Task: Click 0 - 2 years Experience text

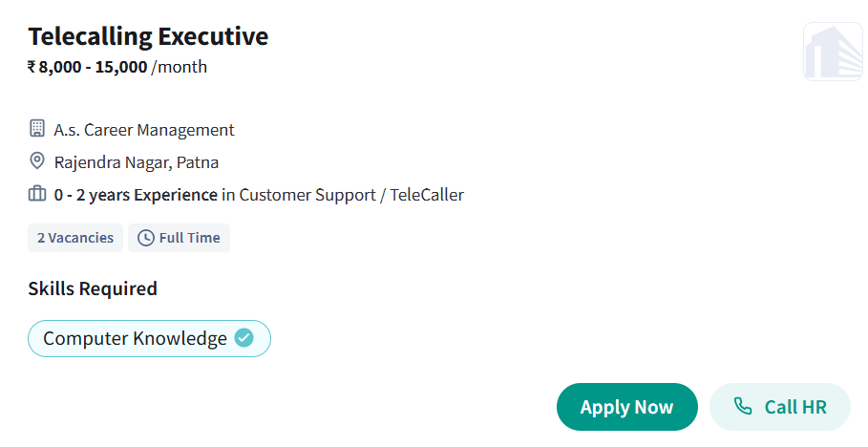Action: pos(136,195)
